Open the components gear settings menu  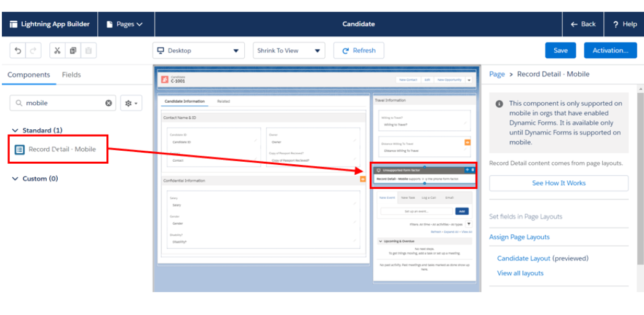(131, 103)
